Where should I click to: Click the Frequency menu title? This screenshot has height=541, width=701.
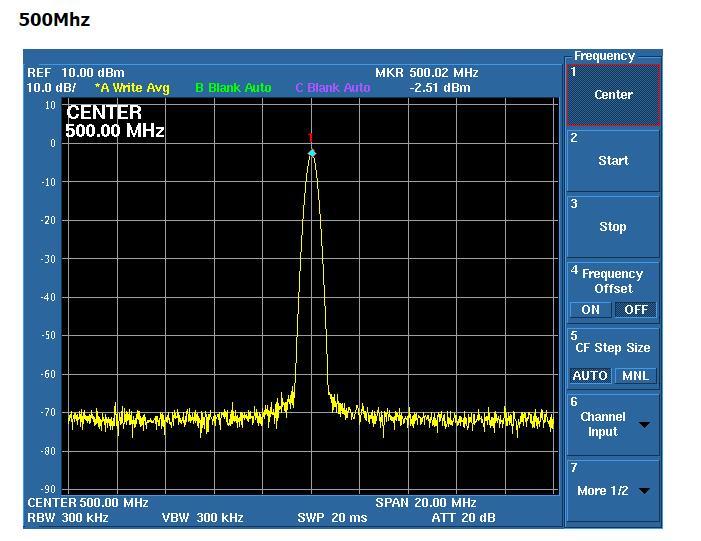[x=604, y=56]
